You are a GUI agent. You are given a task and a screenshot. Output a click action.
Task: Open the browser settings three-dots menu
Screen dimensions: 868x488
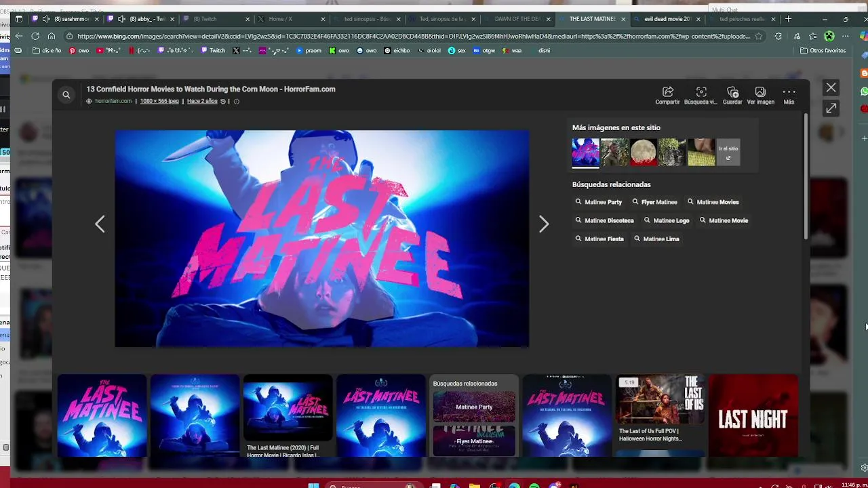845,36
